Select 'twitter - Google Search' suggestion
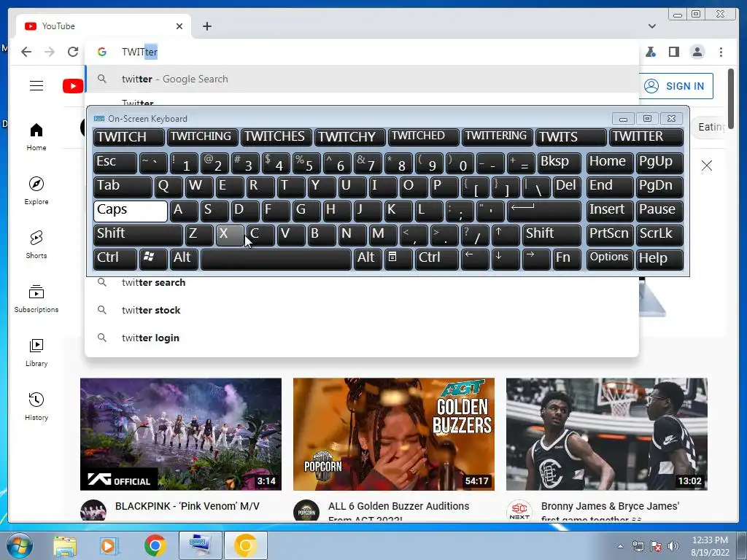This screenshot has height=560, width=747. pos(362,79)
